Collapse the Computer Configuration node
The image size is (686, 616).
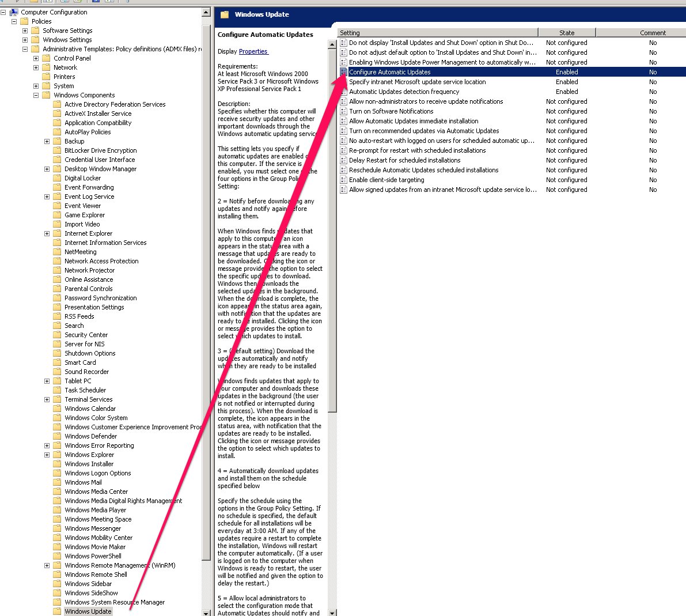tap(3, 12)
